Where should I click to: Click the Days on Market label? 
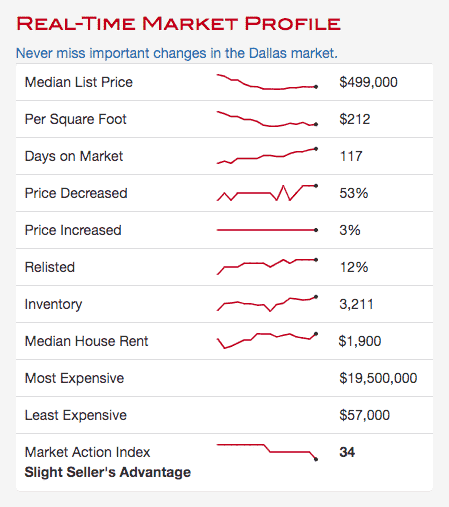[74, 156]
